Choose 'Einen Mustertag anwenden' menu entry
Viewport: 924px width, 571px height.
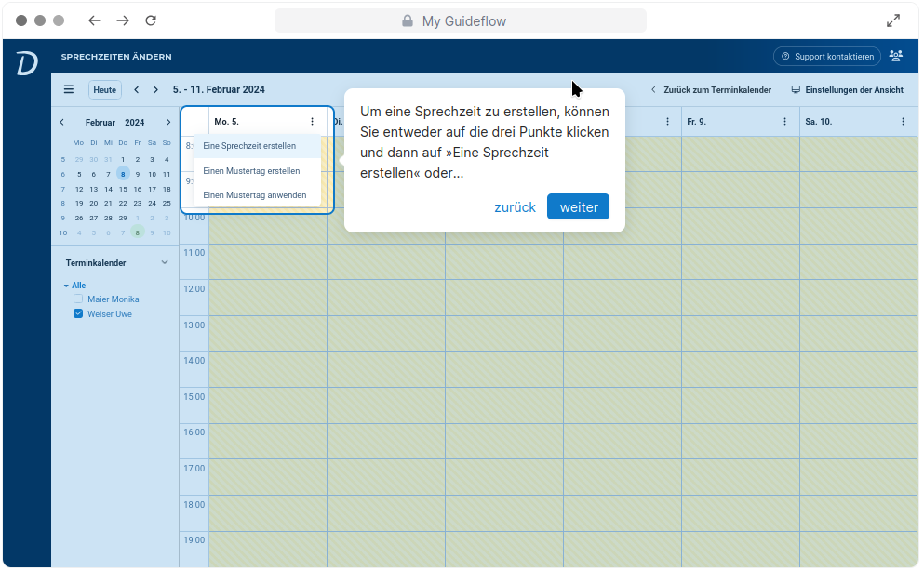254,195
